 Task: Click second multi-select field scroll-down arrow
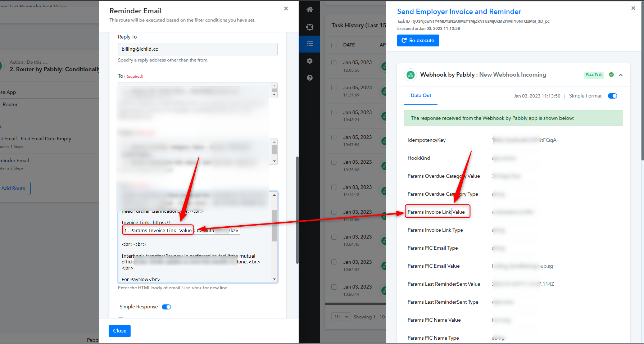tap(274, 161)
